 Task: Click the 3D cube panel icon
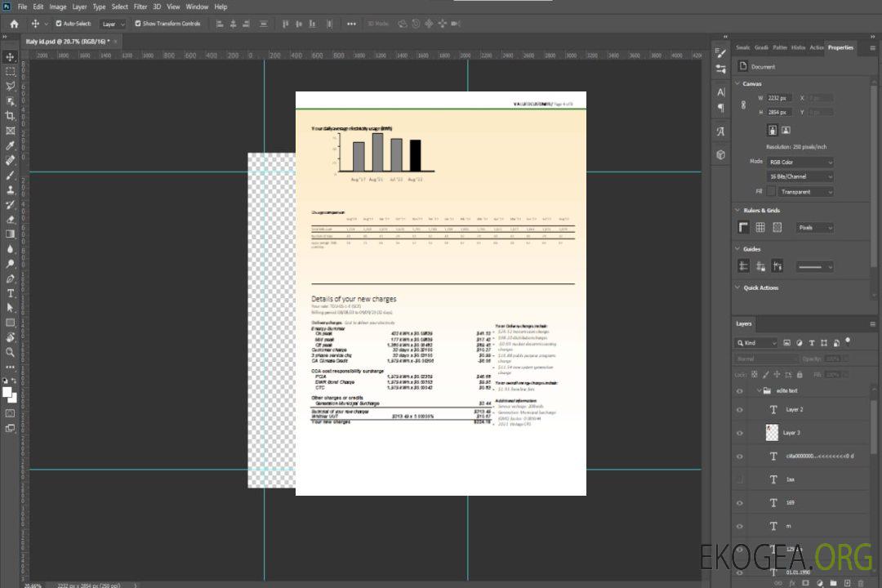[720, 154]
